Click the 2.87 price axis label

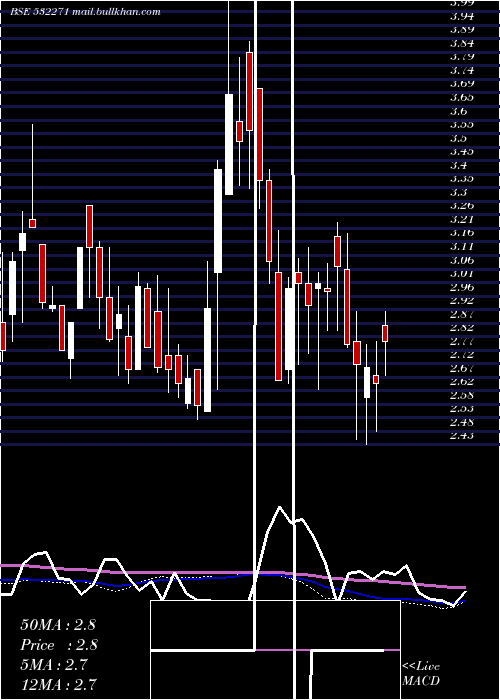(462, 314)
